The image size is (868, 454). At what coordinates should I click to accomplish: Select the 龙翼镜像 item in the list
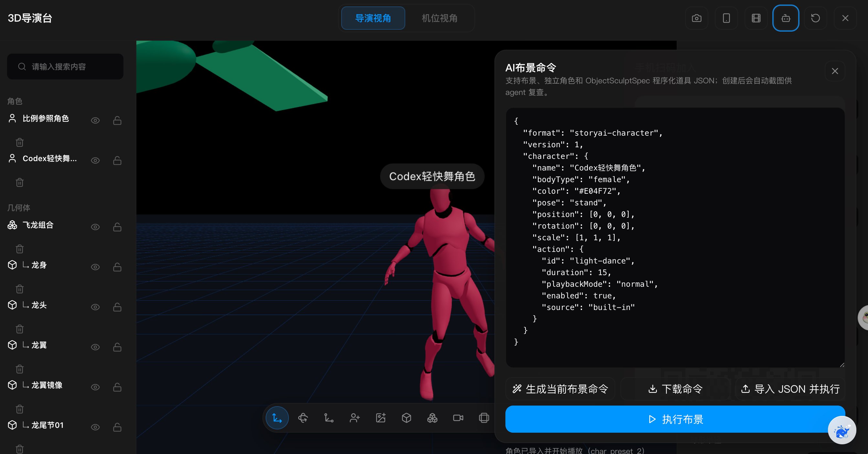click(x=47, y=385)
